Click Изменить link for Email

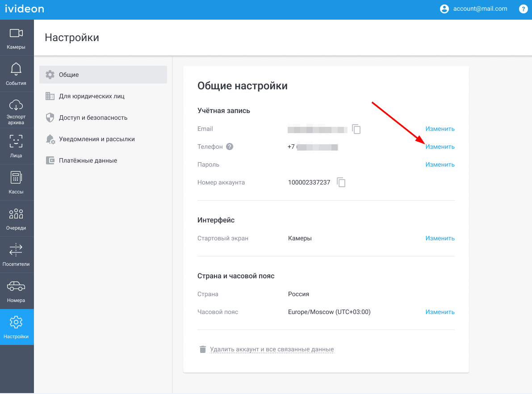440,129
